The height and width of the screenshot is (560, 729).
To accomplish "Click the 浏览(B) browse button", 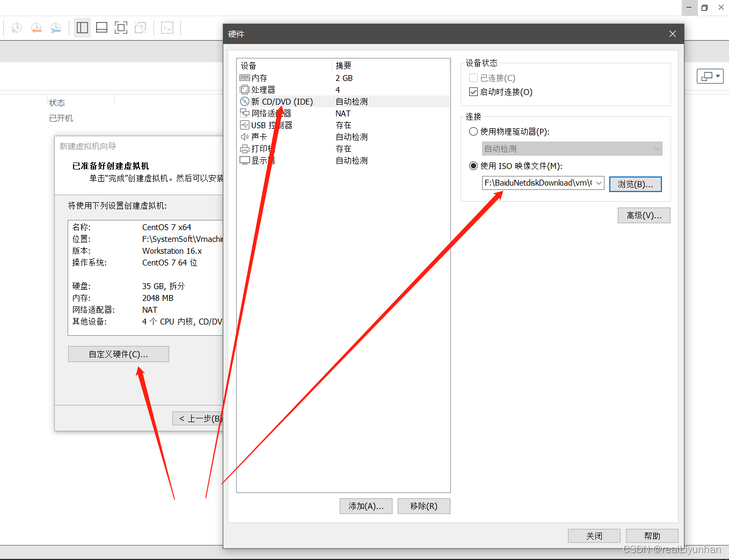I will click(636, 183).
